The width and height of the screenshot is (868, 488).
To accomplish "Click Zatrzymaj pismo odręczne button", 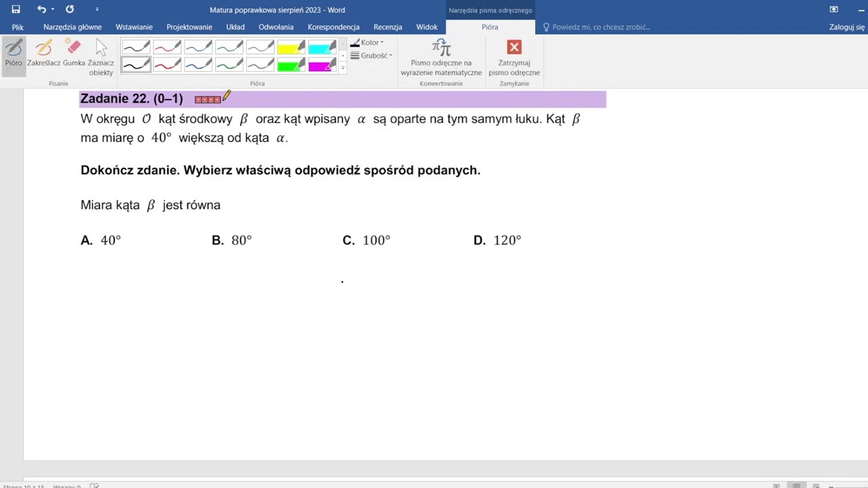I will pyautogui.click(x=514, y=58).
